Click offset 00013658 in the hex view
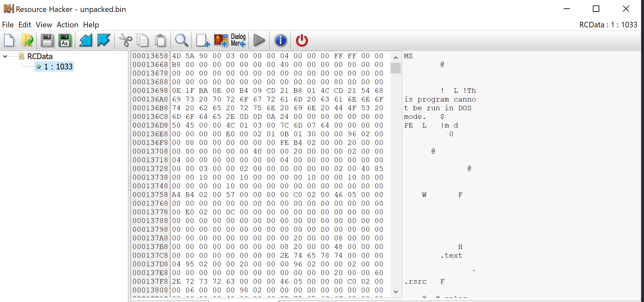This screenshot has width=644, height=302. point(150,56)
